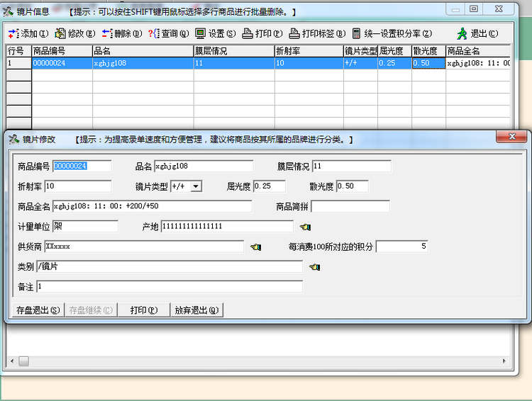Click the hand picker icon beside 供货商

coord(256,247)
